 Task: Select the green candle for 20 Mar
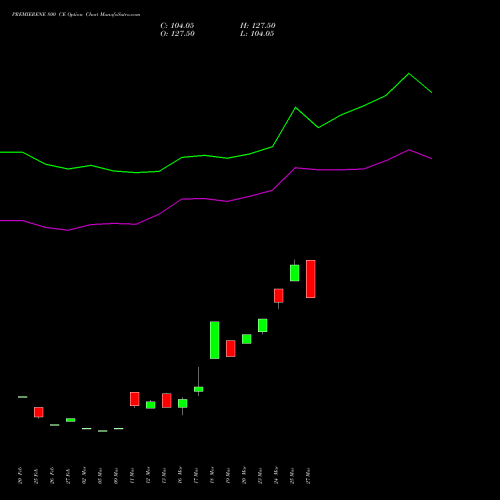(247, 339)
